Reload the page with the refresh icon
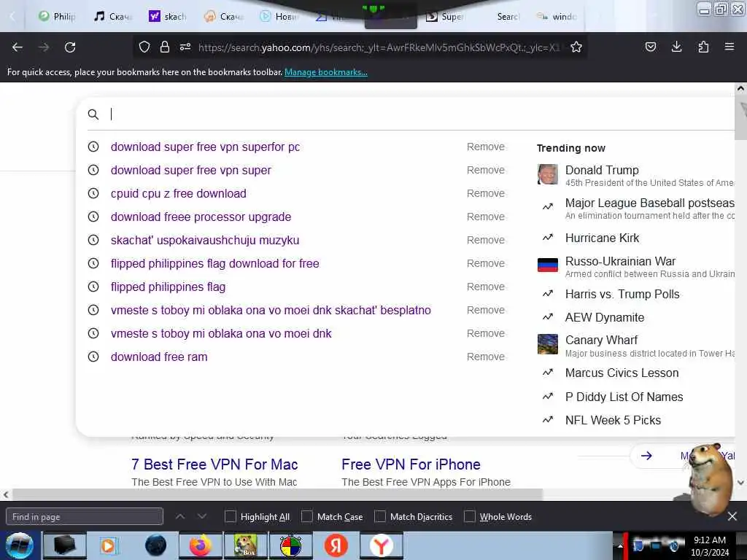 pyautogui.click(x=70, y=47)
